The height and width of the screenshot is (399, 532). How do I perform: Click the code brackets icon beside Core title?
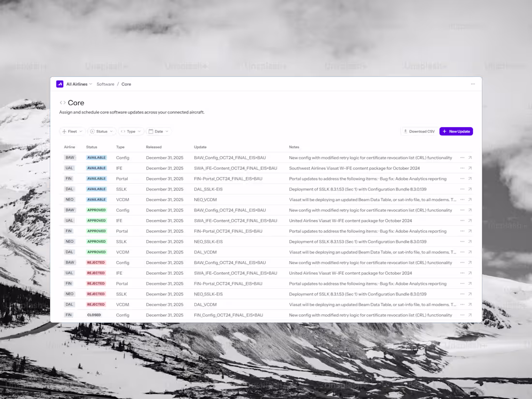point(62,103)
